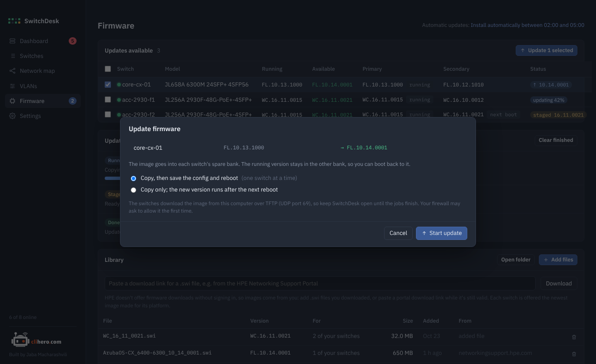
Task: Click the SwitchDesk logo icon
Action: click(x=14, y=21)
